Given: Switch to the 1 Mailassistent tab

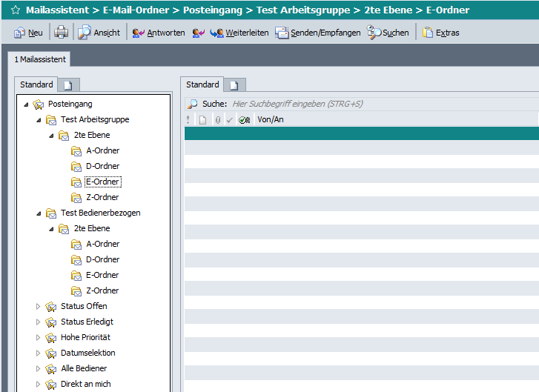Looking at the screenshot, I should (40, 59).
